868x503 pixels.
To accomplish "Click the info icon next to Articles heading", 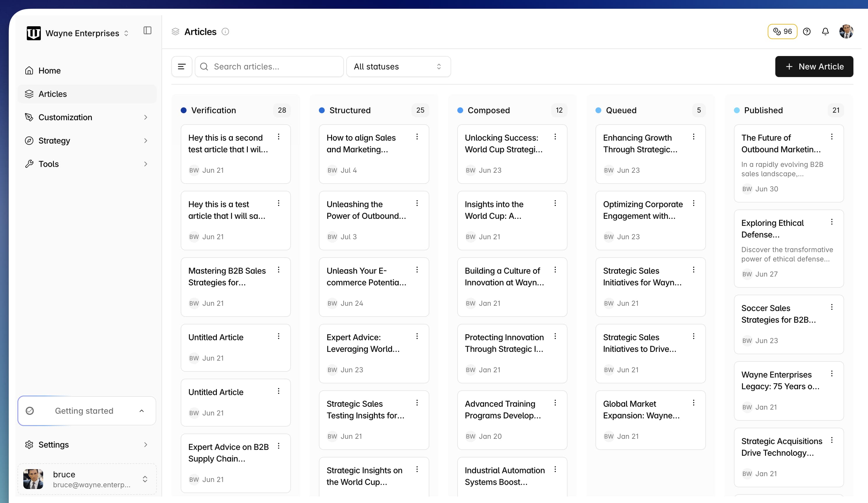I will pos(226,32).
